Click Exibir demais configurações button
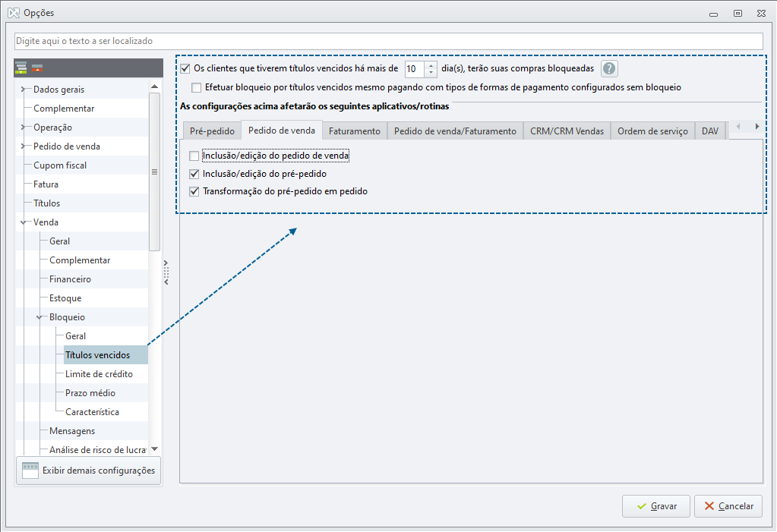 pos(89,471)
